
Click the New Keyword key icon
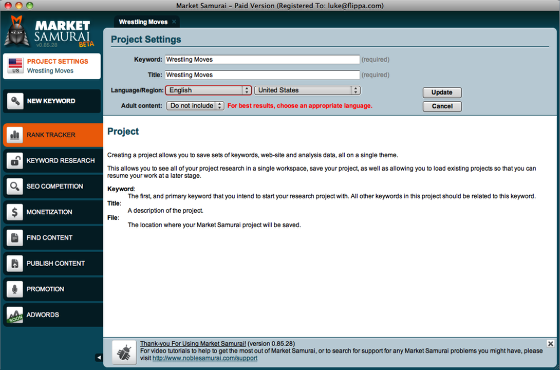tap(15, 101)
